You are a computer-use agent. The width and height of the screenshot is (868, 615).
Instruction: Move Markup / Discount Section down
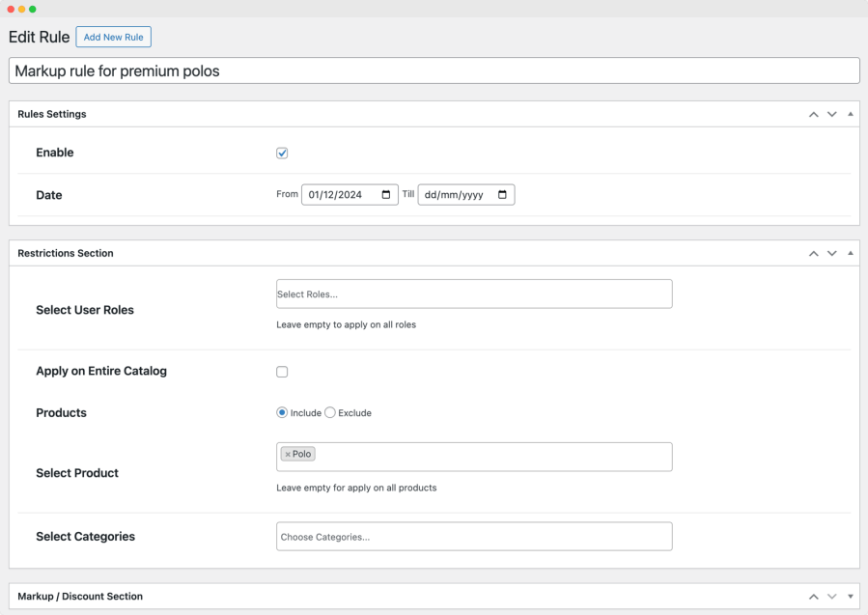(x=831, y=597)
